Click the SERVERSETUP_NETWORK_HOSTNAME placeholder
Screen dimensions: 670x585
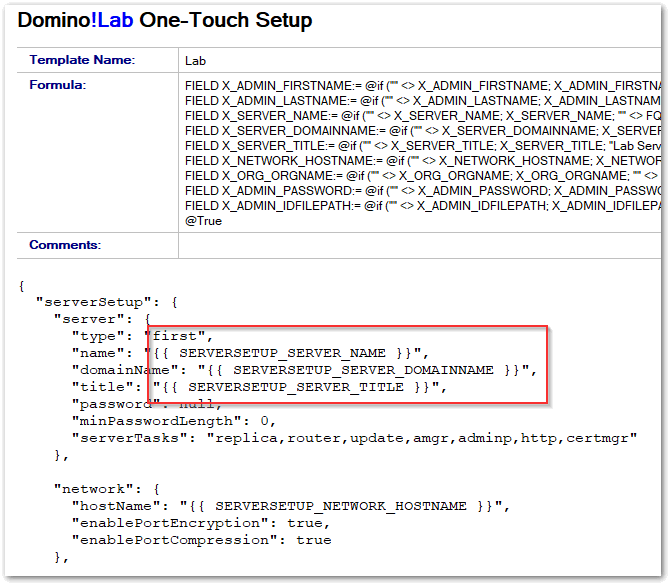[x=341, y=506]
